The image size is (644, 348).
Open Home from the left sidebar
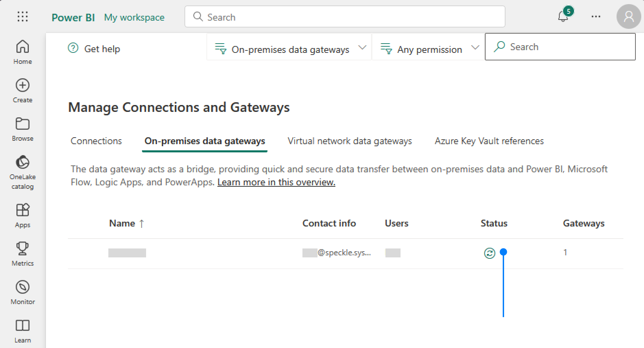(22, 51)
